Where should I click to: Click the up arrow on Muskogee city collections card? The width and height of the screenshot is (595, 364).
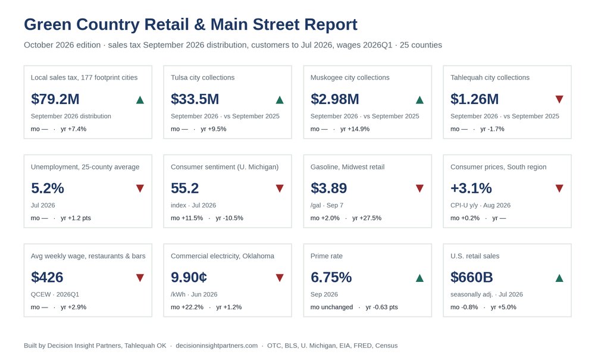(419, 100)
